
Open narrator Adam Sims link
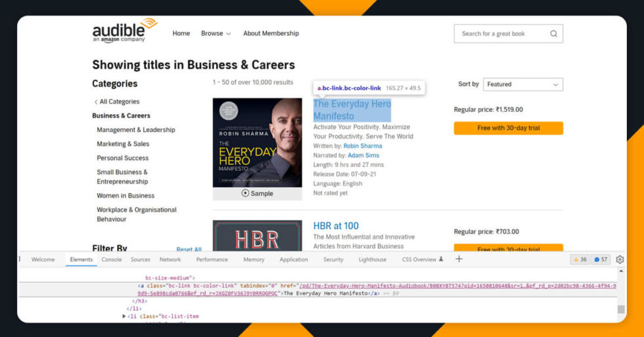pyautogui.click(x=363, y=155)
